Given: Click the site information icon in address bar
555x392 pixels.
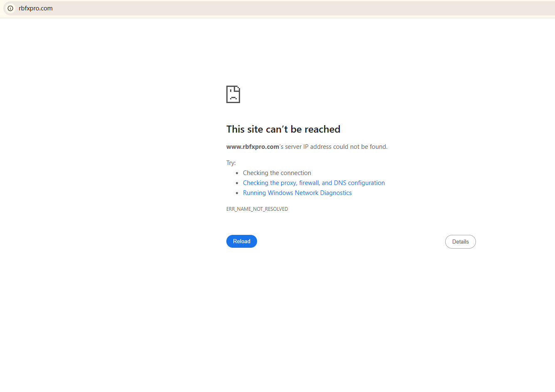Looking at the screenshot, I should pyautogui.click(x=10, y=8).
